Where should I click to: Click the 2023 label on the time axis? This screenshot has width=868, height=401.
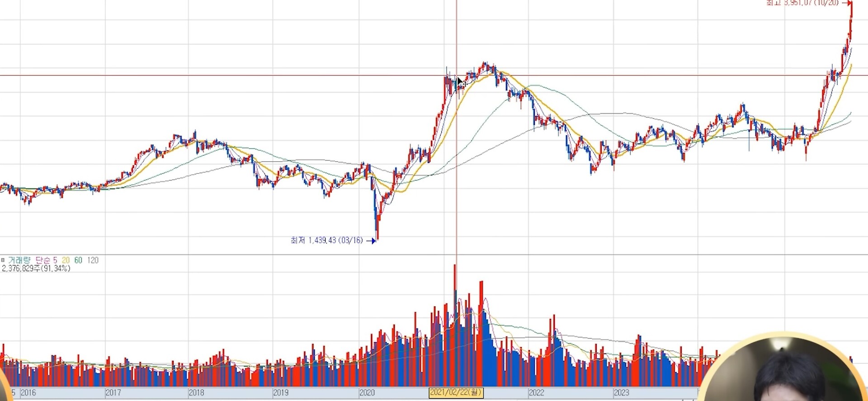coord(621,392)
